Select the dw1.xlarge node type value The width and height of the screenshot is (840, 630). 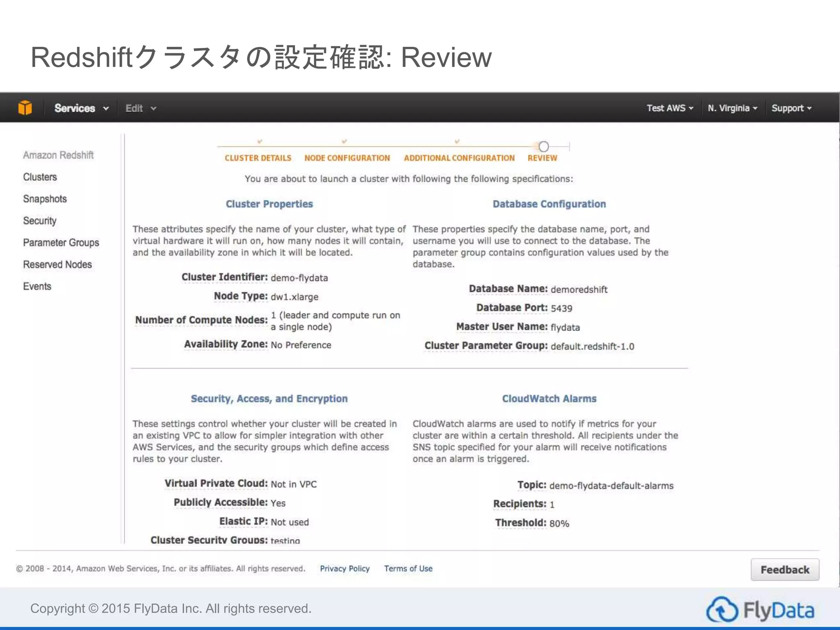point(294,297)
